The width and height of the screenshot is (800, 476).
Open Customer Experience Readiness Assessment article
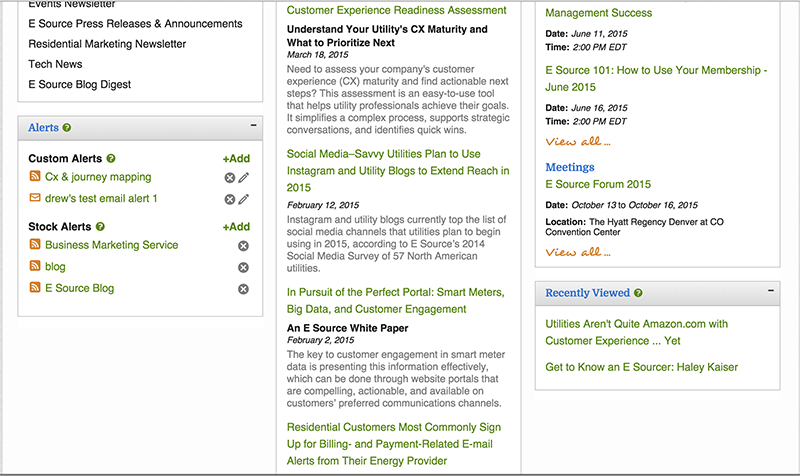pyautogui.click(x=396, y=10)
